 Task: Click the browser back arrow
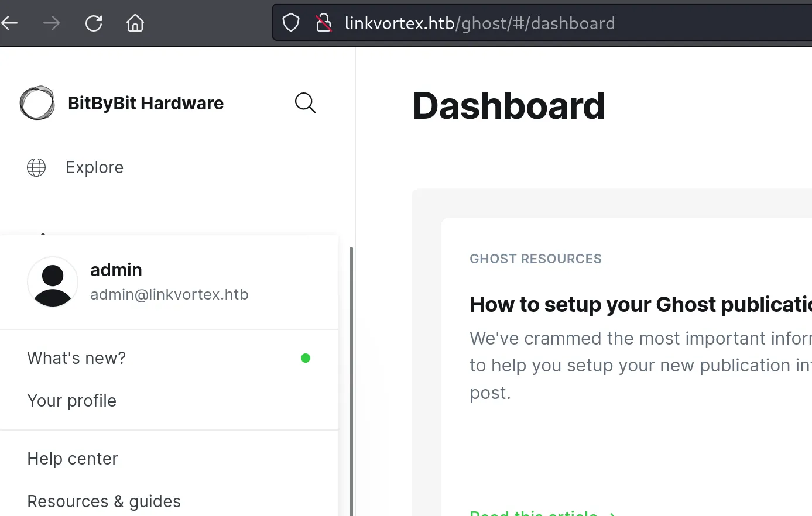point(9,23)
